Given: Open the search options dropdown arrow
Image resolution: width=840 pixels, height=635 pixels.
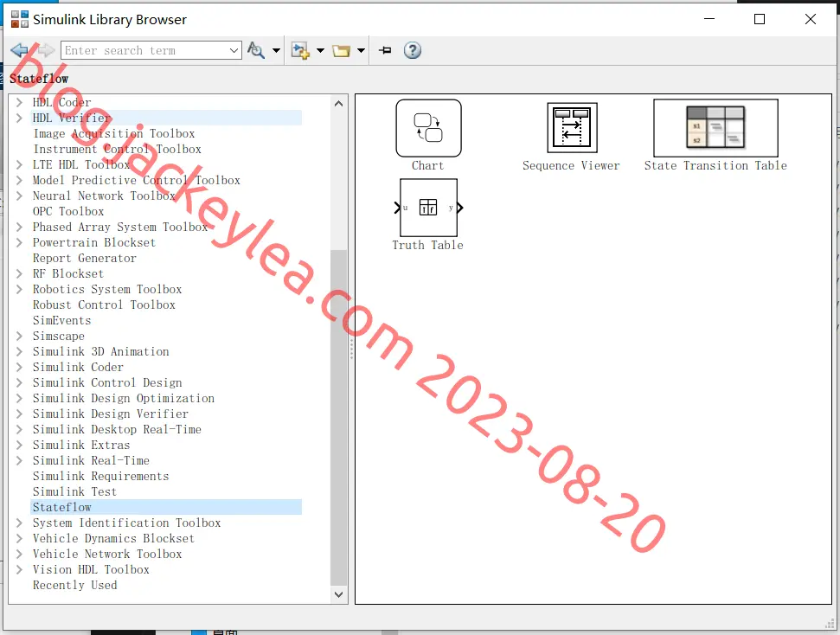Looking at the screenshot, I should 277,50.
